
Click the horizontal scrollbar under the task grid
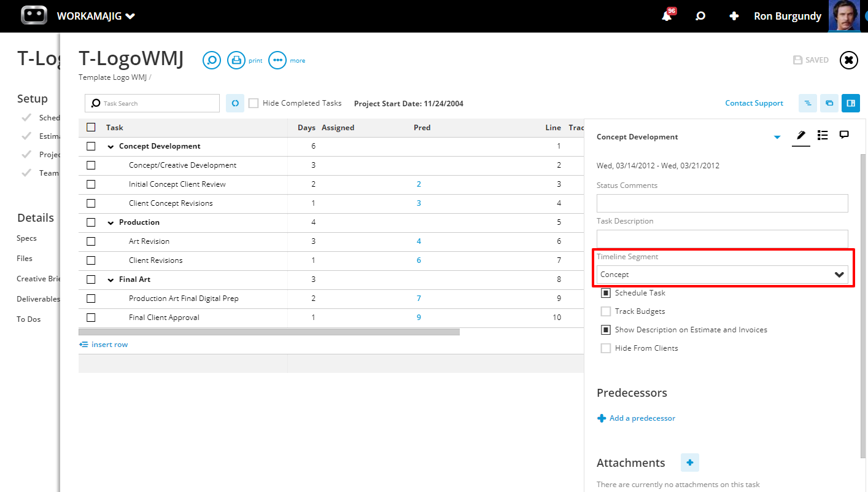[x=269, y=332]
